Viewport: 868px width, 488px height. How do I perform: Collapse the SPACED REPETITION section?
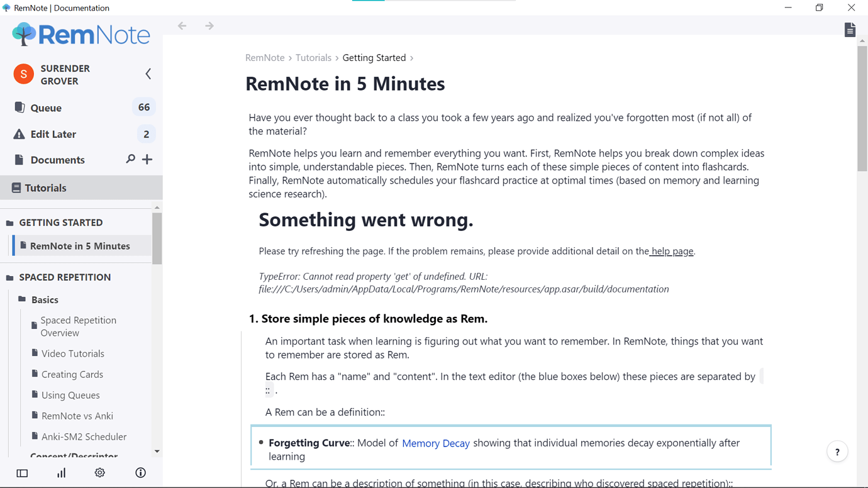pyautogui.click(x=10, y=277)
